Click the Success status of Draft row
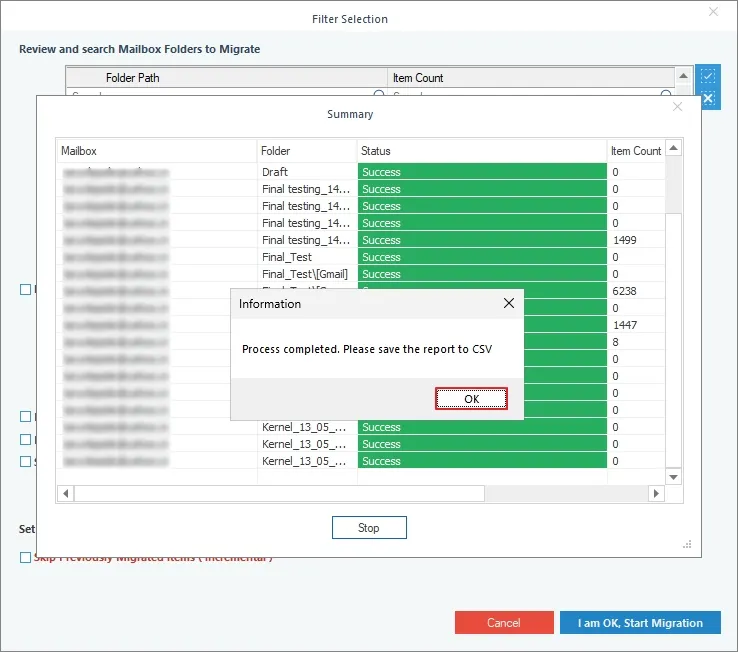This screenshot has height=652, width=738. (x=482, y=172)
